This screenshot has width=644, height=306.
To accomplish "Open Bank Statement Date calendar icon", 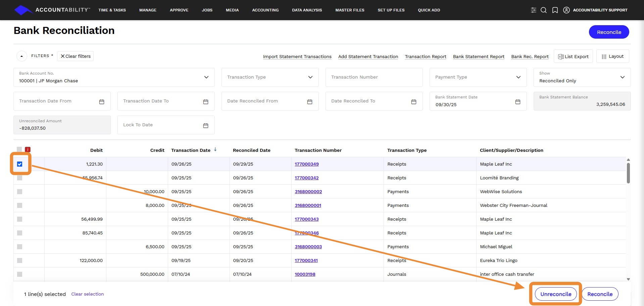I will (518, 101).
